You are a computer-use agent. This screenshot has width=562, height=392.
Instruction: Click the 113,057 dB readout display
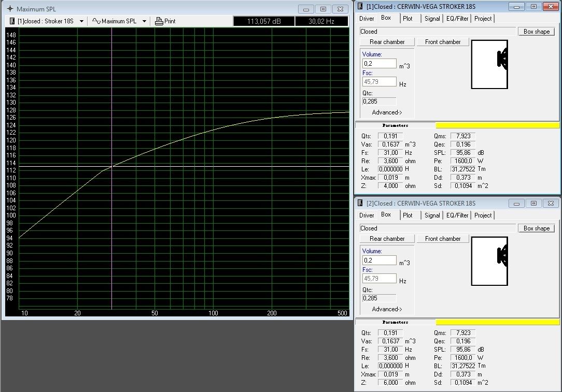[264, 21]
